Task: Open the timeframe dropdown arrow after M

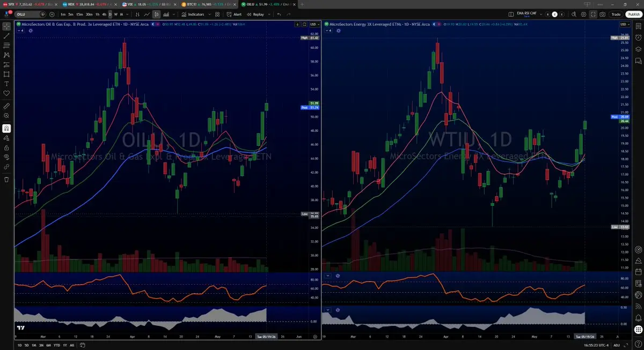Action: point(127,14)
